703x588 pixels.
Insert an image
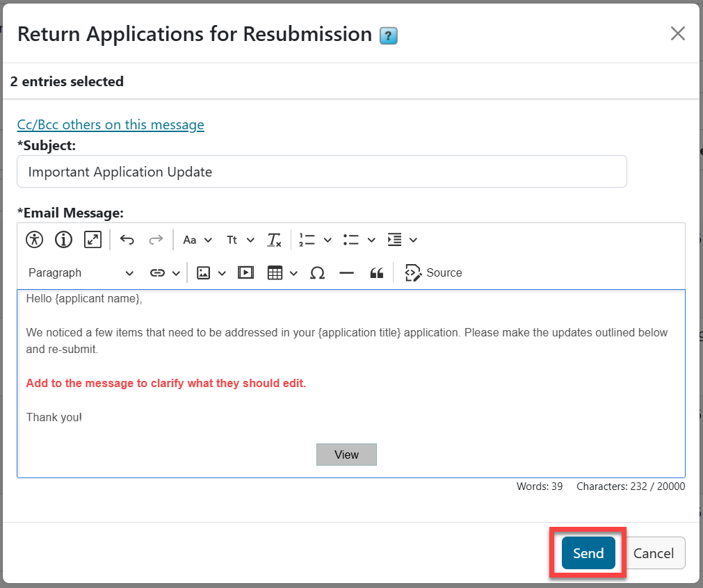pyautogui.click(x=204, y=273)
